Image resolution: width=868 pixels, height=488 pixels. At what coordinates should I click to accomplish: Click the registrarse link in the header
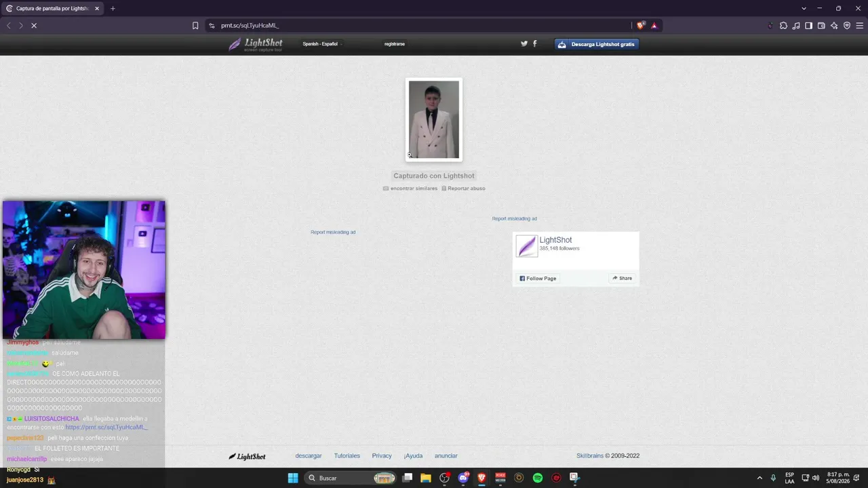point(395,44)
